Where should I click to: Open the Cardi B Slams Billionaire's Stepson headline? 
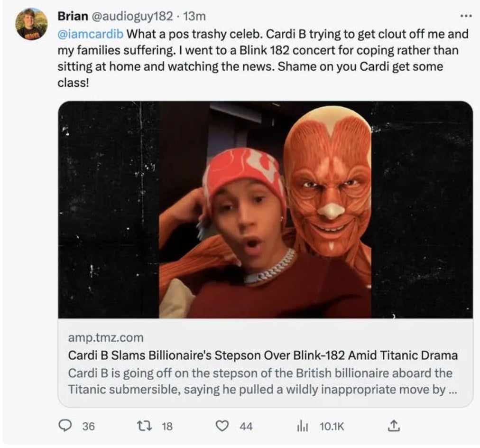coord(263,355)
